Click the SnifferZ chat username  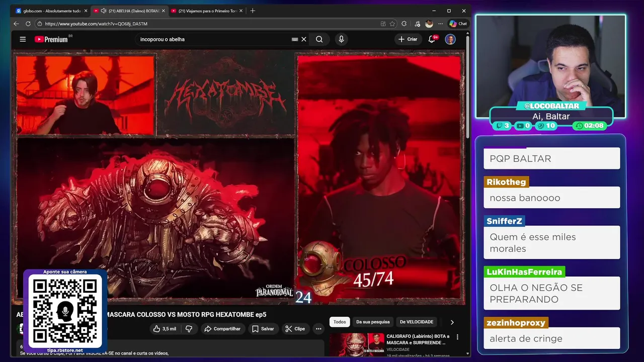pos(505,221)
